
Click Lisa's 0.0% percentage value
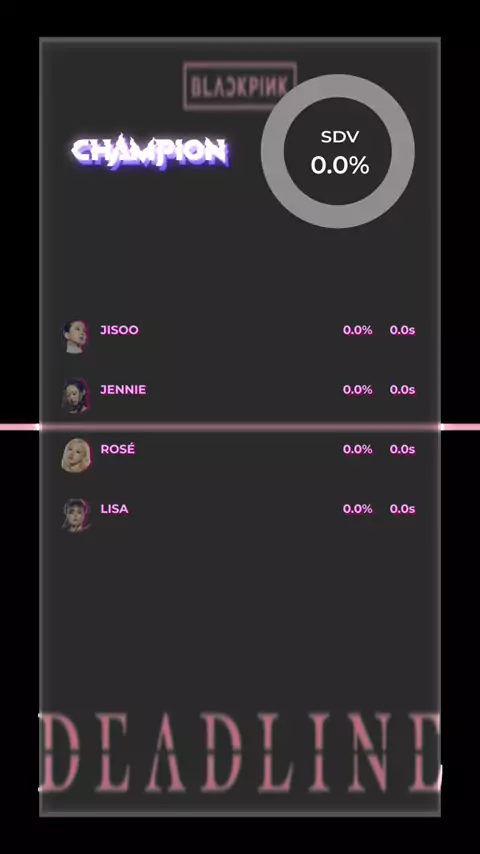pyautogui.click(x=357, y=509)
